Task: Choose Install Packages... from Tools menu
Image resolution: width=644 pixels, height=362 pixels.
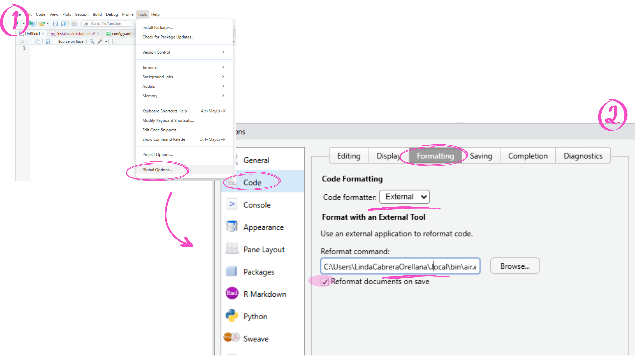Action: [184, 27]
